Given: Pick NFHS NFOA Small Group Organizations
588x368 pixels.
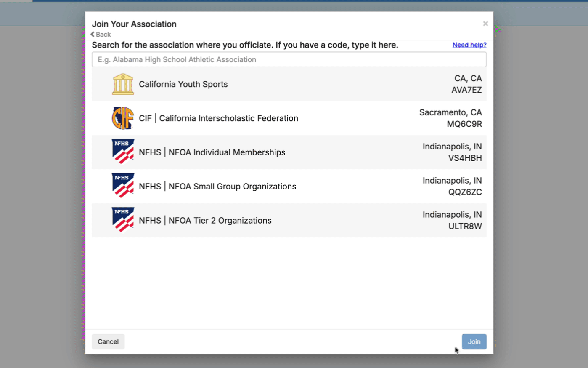Looking at the screenshot, I should [x=217, y=187].
